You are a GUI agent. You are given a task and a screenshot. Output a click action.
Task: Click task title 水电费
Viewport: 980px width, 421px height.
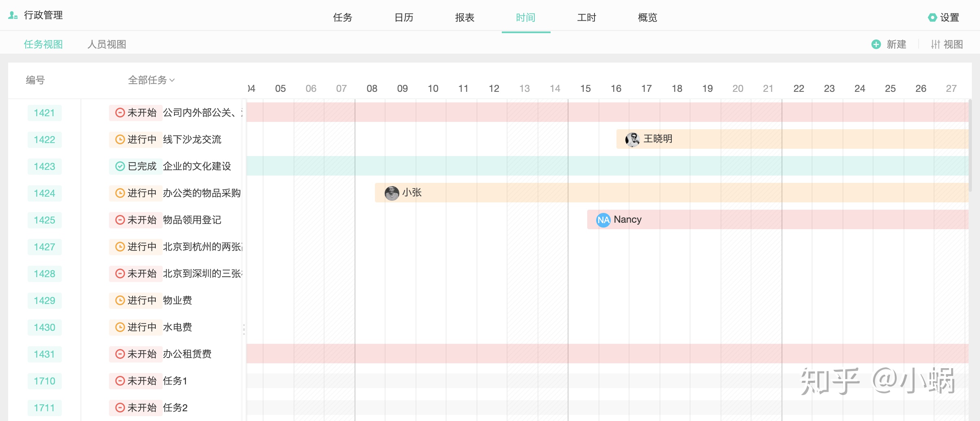(177, 327)
